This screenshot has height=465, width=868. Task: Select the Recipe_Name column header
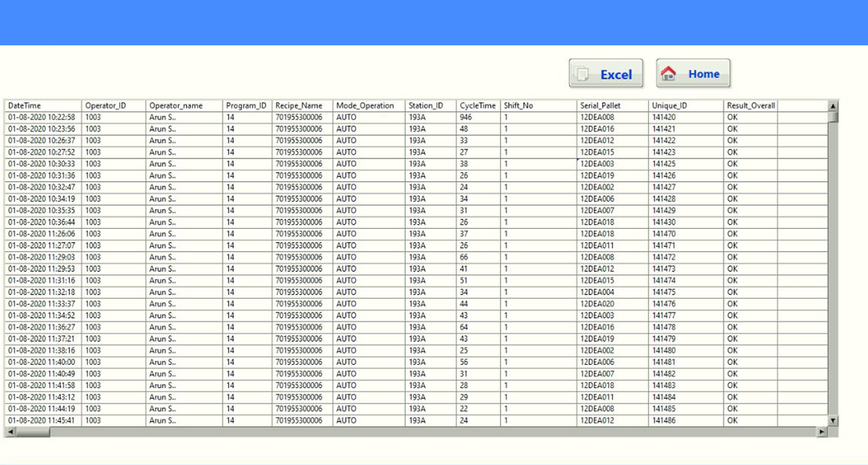coord(302,105)
